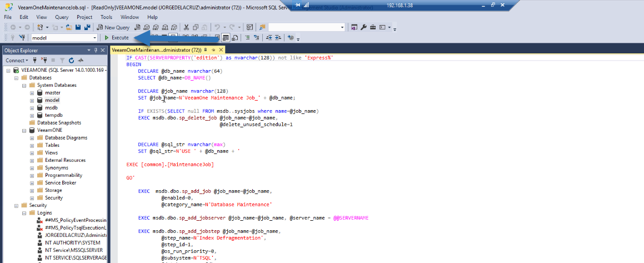The height and width of the screenshot is (263, 644).
Task: Click the pin icon on remote session bar
Action: [x=297, y=4]
